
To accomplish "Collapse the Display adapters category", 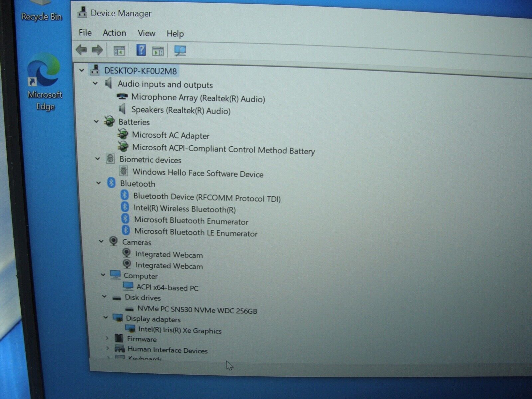I will tap(106, 318).
